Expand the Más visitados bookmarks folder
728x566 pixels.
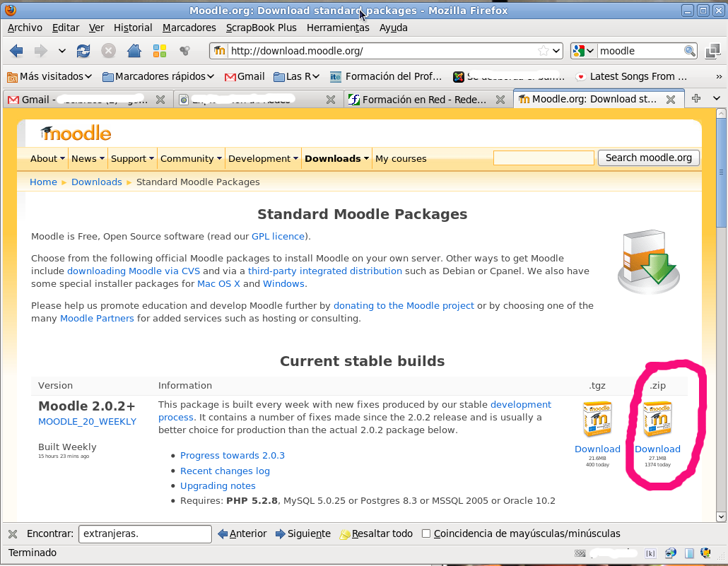pyautogui.click(x=49, y=76)
